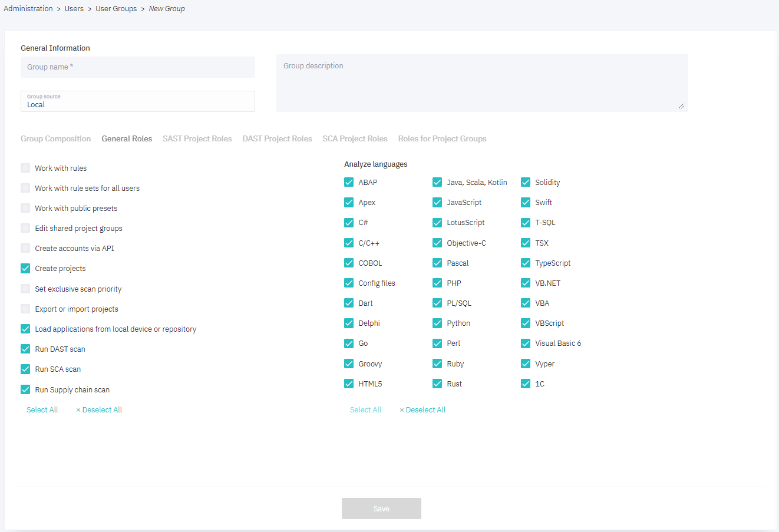Uncheck the Perl checkbox
The height and width of the screenshot is (532, 779).
(x=437, y=343)
